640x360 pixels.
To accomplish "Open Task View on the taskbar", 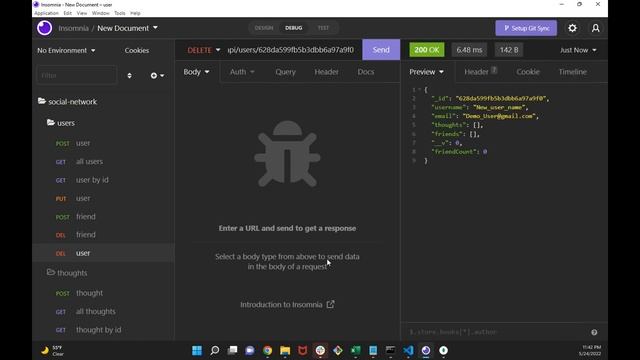I will pos(232,350).
